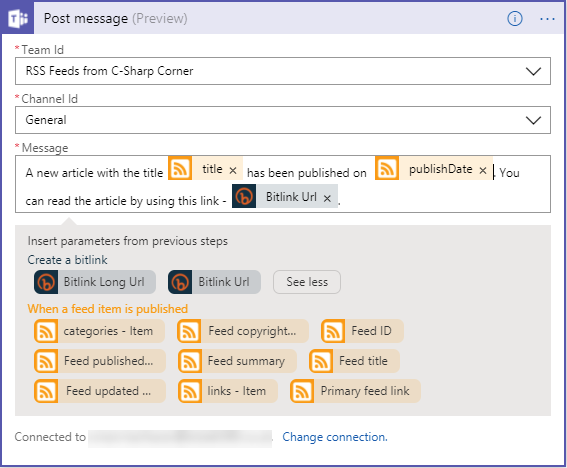Insert the Feed title parameter
The height and width of the screenshot is (468, 567).
[x=354, y=361]
